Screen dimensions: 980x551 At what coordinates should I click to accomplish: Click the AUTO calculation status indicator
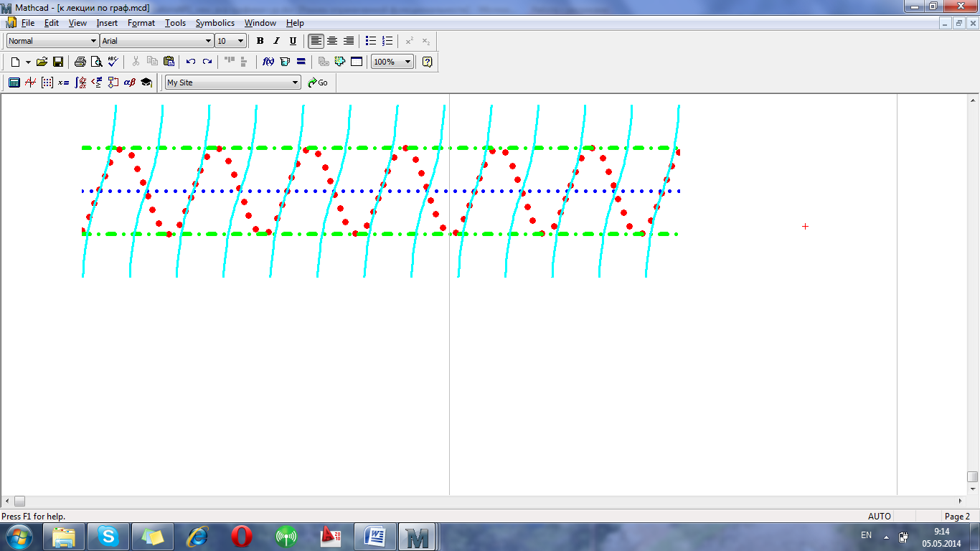880,517
